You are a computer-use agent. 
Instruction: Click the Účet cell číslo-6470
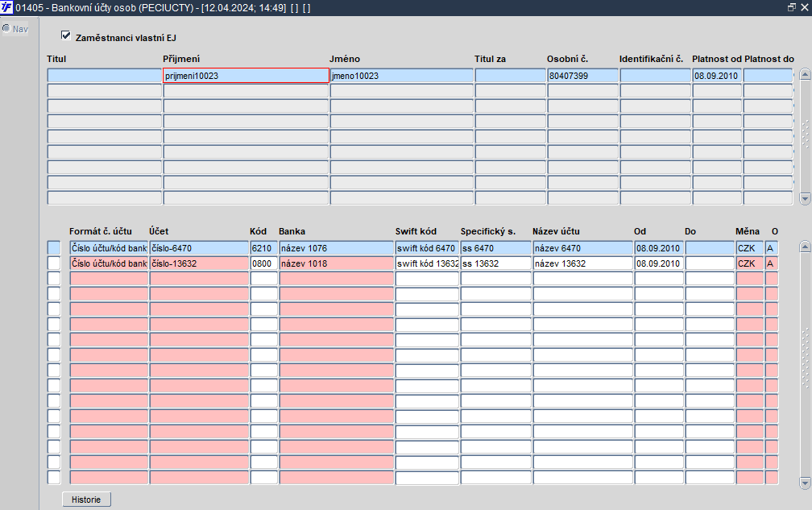[200, 248]
